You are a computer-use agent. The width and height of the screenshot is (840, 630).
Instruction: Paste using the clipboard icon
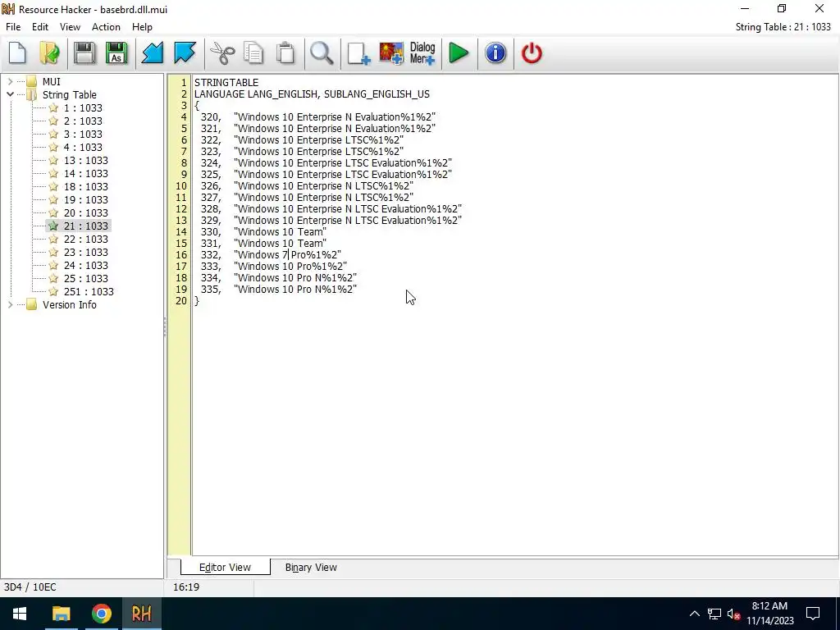click(x=285, y=53)
